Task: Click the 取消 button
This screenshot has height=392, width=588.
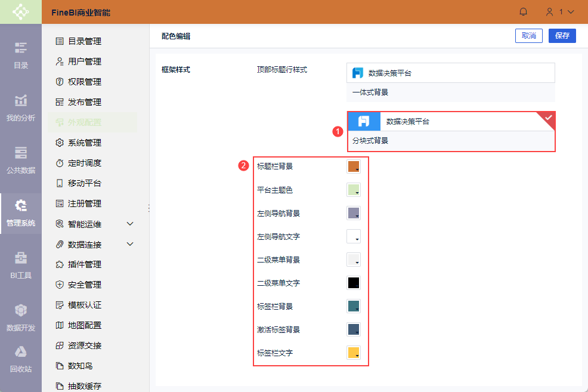Action: point(529,36)
